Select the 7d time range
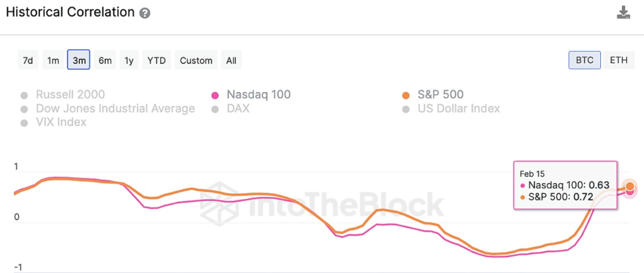Viewport: 644px width, 273px height. 28,60
